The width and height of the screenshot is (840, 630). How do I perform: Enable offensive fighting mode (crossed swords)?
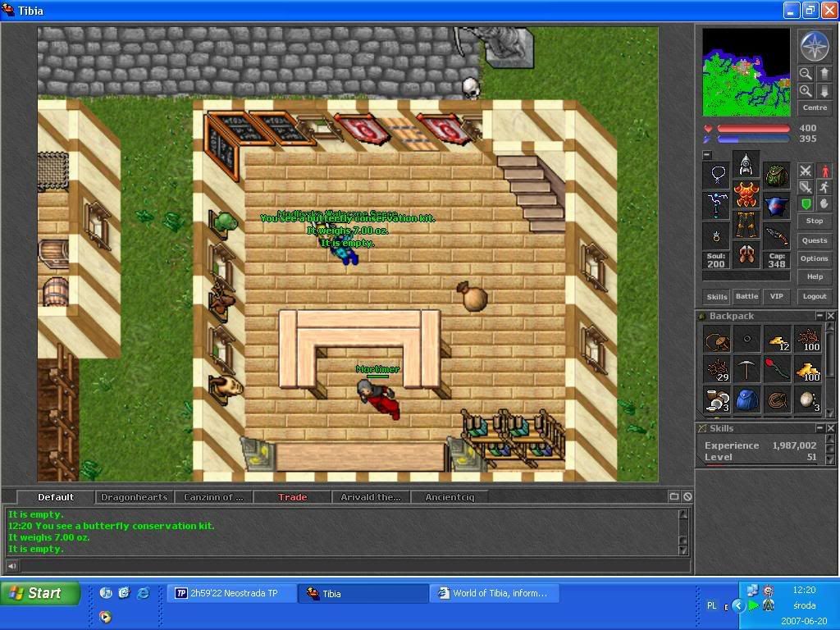click(806, 171)
